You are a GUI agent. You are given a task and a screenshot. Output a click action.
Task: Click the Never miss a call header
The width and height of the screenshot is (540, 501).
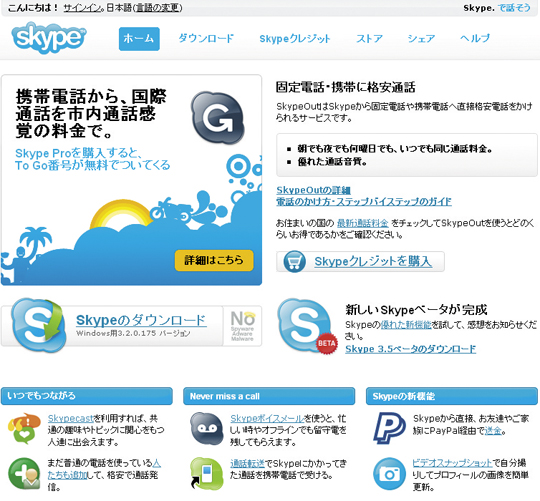[269, 396]
